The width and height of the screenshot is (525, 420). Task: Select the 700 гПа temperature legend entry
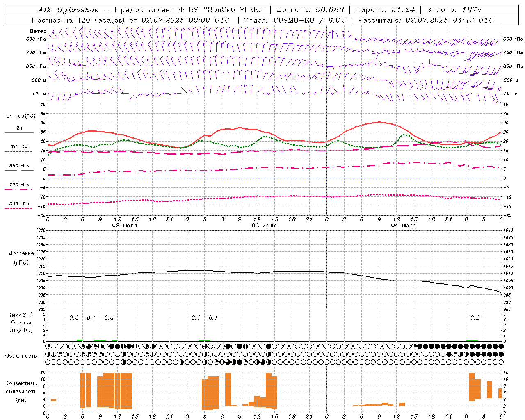tap(19, 185)
